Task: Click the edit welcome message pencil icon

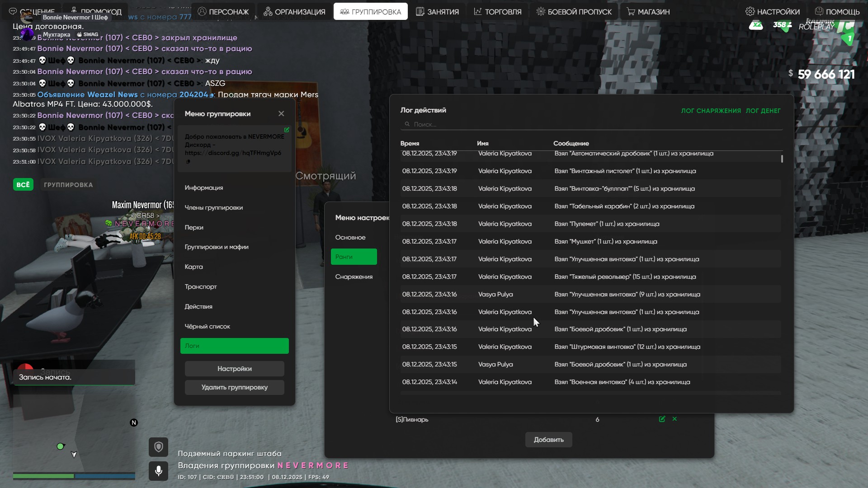Action: coord(287,130)
